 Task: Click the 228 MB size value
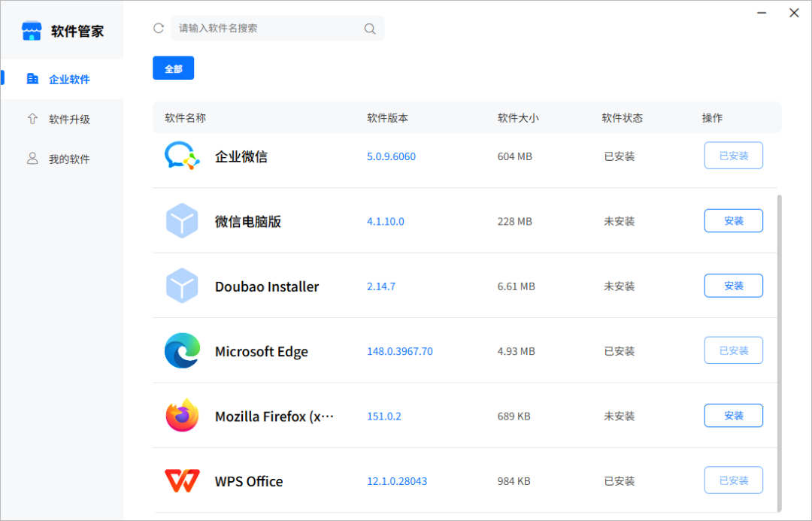coord(514,221)
